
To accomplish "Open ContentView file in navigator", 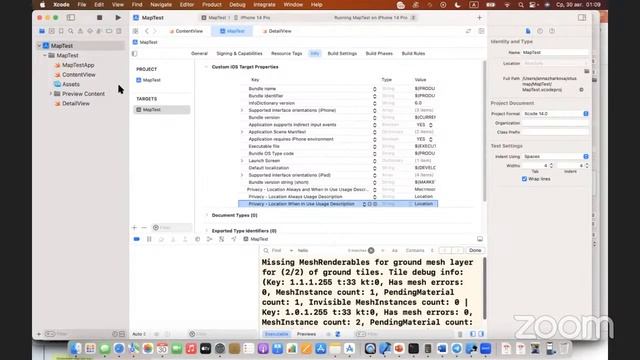I will [78, 75].
